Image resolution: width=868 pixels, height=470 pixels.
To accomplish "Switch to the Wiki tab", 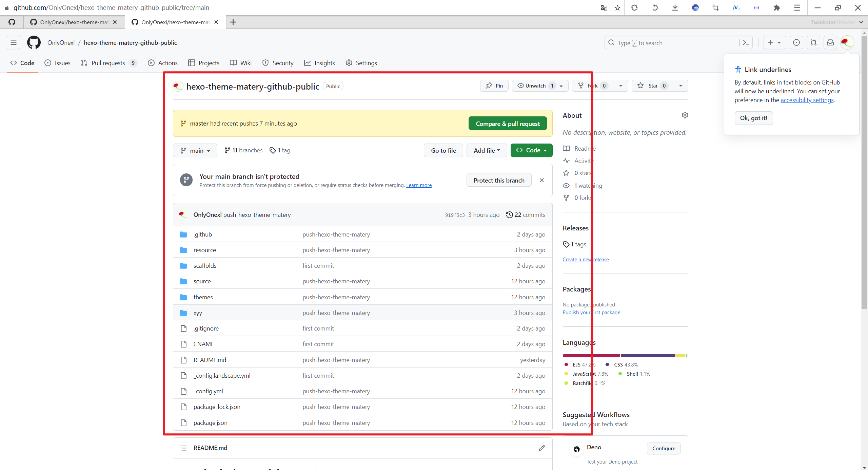I will pyautogui.click(x=241, y=63).
